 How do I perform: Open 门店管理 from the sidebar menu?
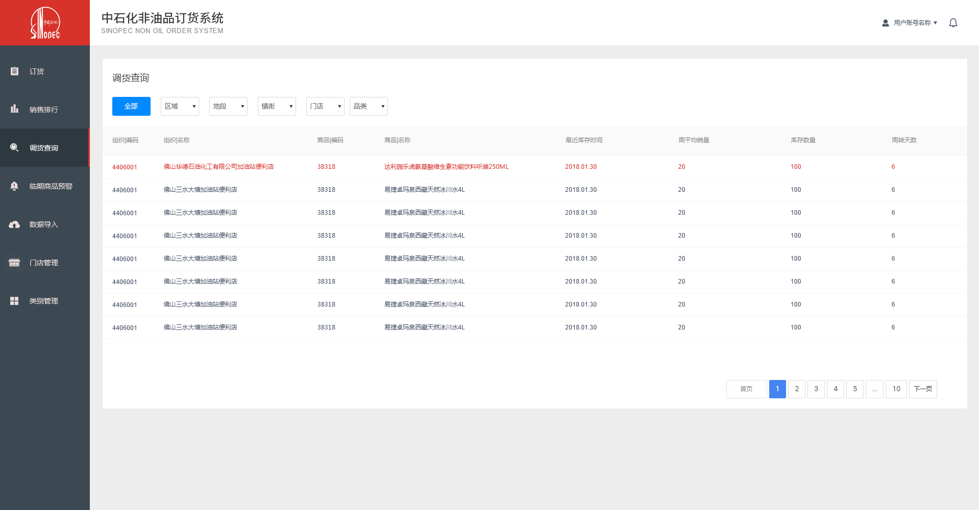(x=44, y=263)
